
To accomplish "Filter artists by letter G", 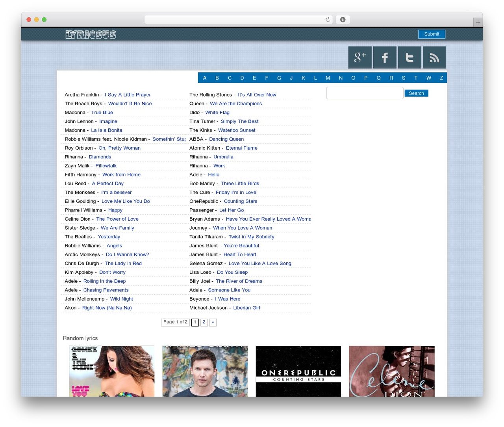I will coord(279,78).
